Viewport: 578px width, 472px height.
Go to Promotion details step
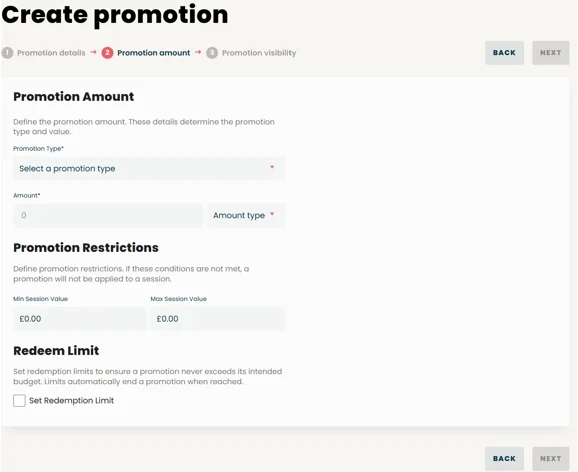coord(51,53)
